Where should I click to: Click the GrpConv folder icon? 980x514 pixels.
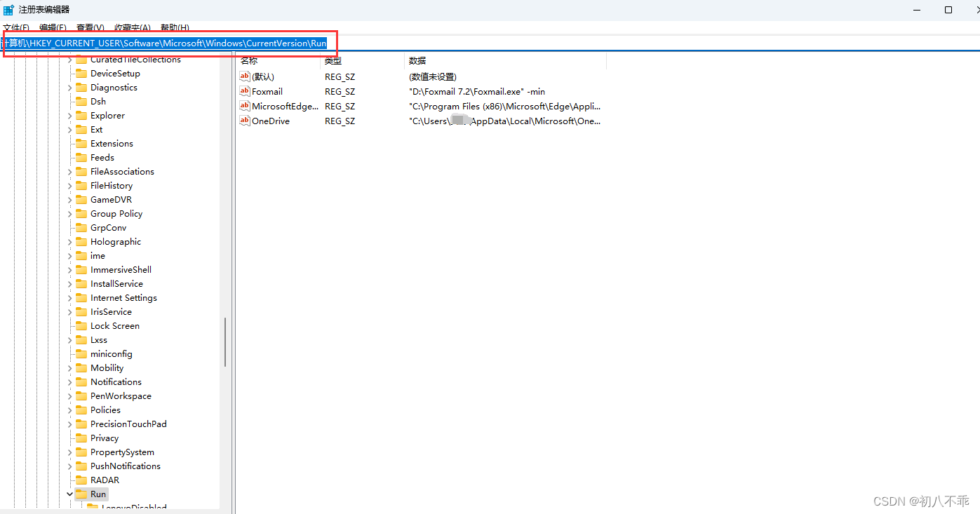coord(81,228)
